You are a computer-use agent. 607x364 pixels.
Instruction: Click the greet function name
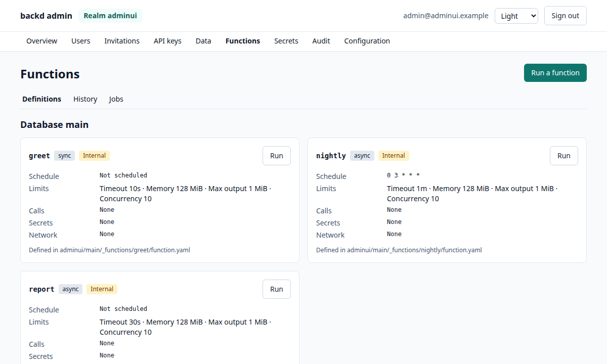[x=39, y=156]
